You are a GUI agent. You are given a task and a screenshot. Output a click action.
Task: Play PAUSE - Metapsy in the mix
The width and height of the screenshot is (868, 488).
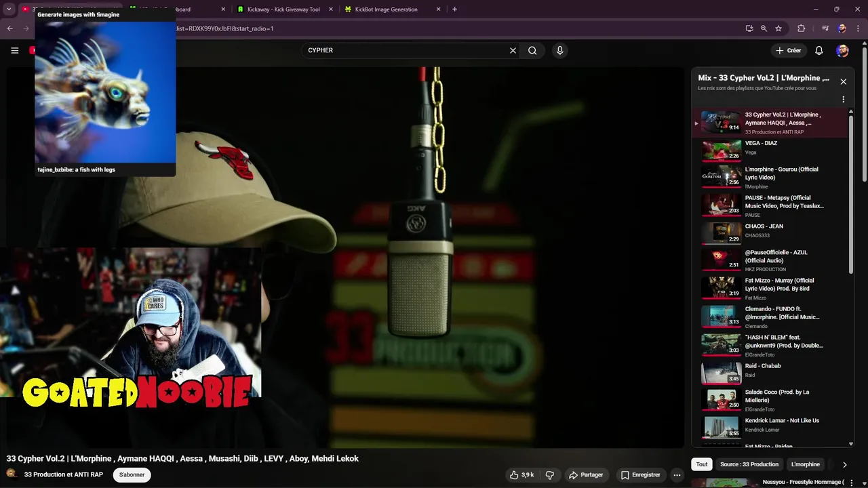[x=770, y=205]
